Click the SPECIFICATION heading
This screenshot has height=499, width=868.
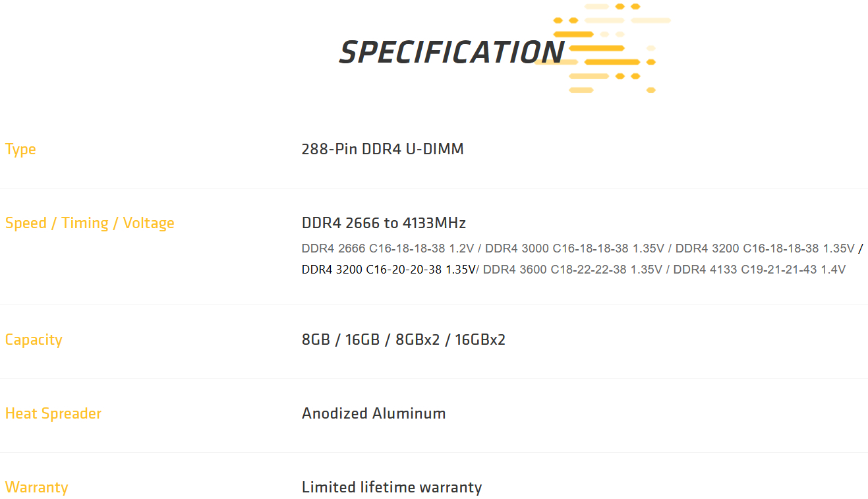pos(451,52)
